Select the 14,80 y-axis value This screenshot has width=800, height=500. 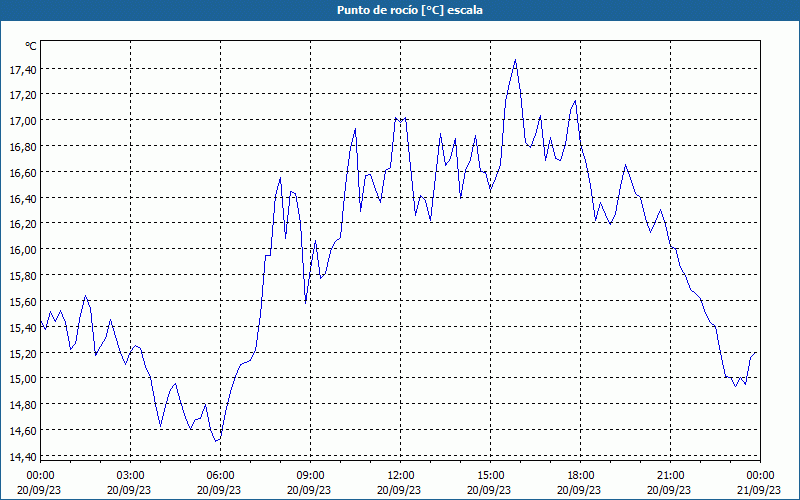pyautogui.click(x=23, y=405)
